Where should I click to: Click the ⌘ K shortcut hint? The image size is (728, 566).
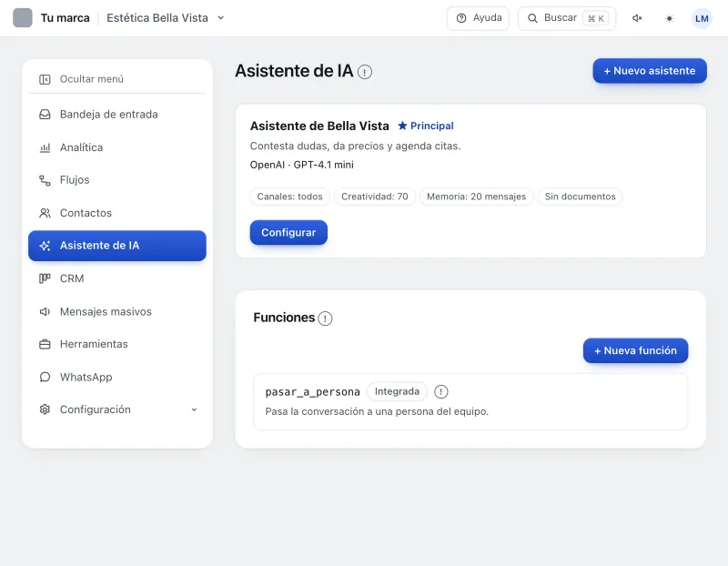click(596, 18)
